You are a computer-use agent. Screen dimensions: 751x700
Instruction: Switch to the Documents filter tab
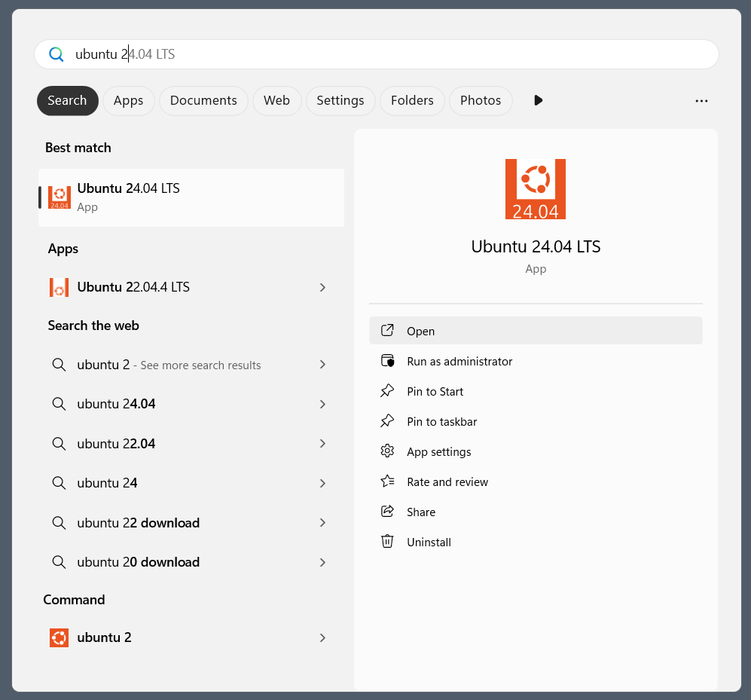[203, 101]
